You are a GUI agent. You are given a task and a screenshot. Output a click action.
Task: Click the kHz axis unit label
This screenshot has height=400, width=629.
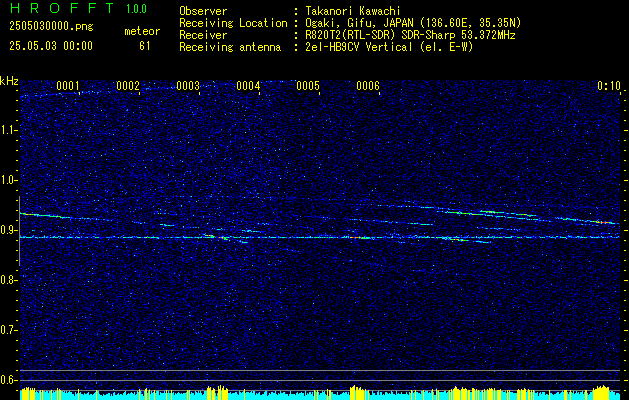[x=9, y=81]
